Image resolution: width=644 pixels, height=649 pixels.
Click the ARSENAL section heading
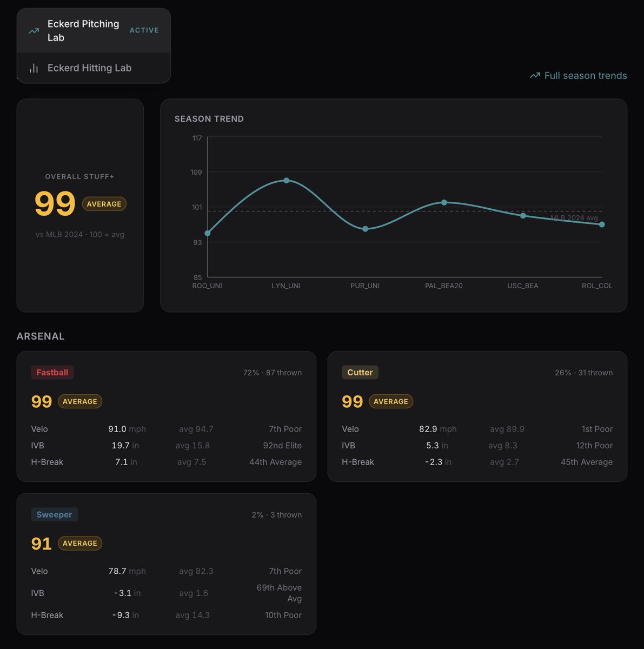point(41,336)
